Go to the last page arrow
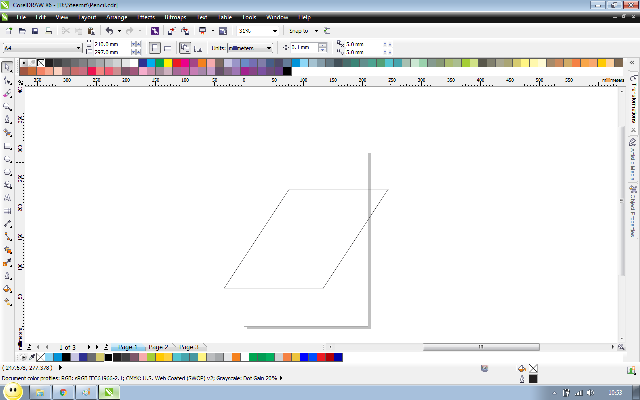This screenshot has height=400, width=640. point(97,347)
